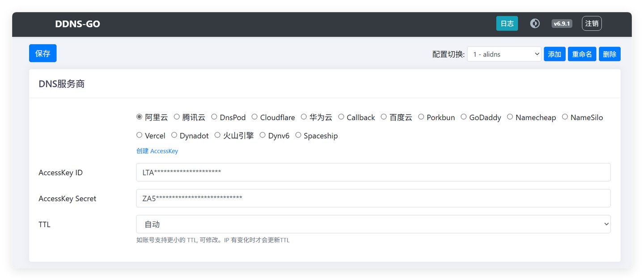Click the v6.9.1 version badge
Viewport: 644px width, 280px height.
[562, 23]
